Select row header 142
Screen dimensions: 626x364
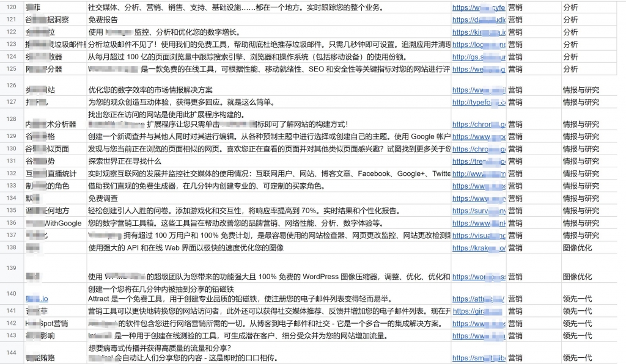point(12,323)
